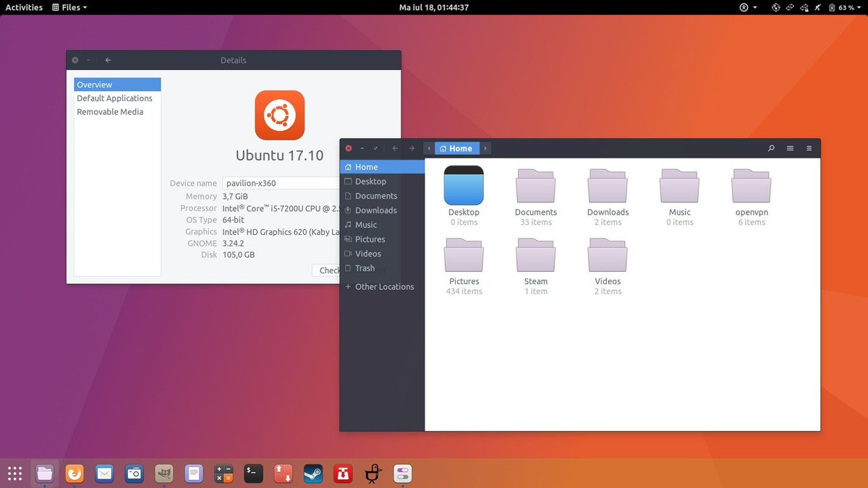
Task: Click the Ubuntu logo in Details
Action: [x=279, y=115]
